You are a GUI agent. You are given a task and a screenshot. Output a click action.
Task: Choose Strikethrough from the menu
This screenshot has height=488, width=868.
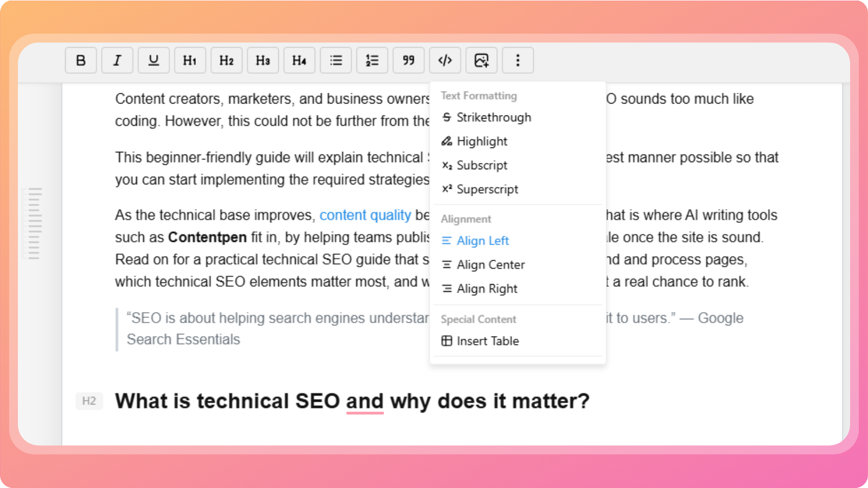493,118
